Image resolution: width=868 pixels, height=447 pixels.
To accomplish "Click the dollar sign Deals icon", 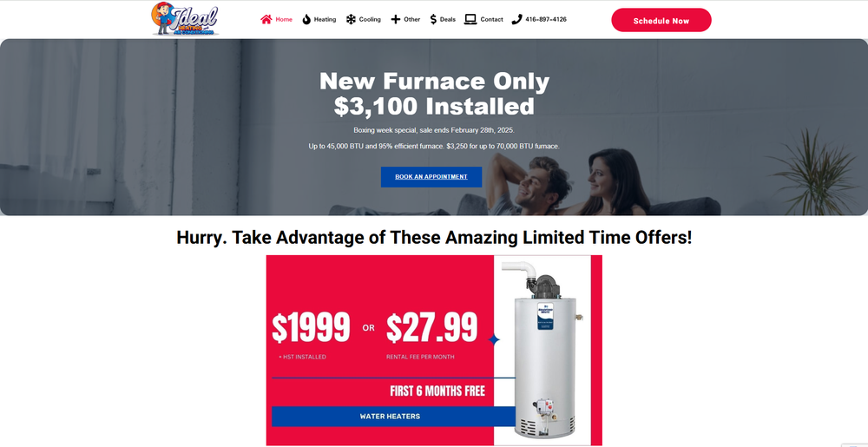I will (433, 19).
